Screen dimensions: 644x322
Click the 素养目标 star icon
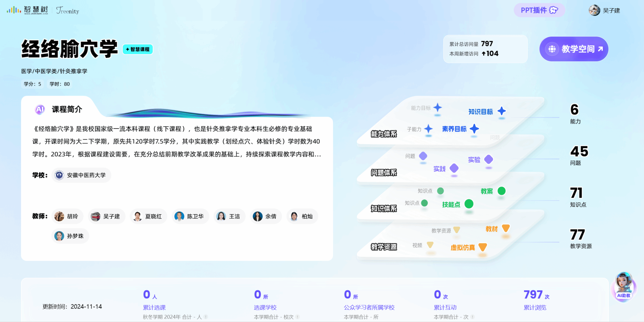[x=474, y=129]
